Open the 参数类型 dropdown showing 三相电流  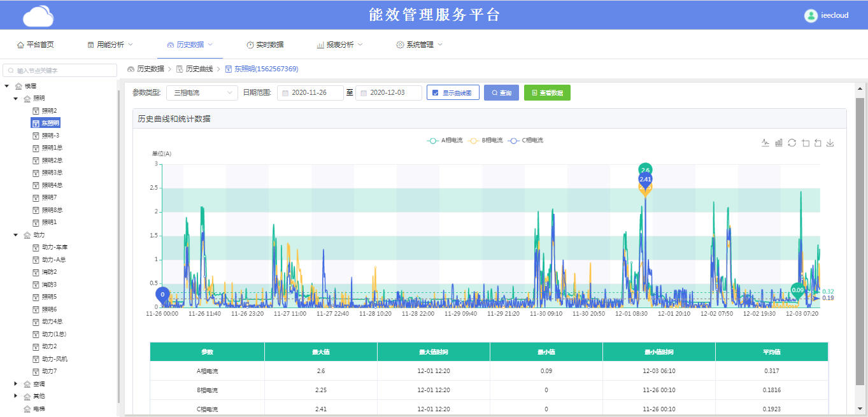202,93
